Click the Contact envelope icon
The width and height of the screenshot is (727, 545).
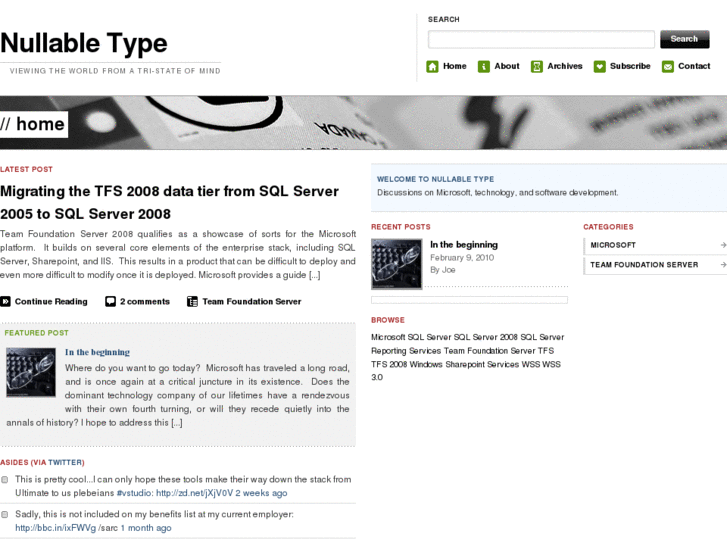coord(668,67)
